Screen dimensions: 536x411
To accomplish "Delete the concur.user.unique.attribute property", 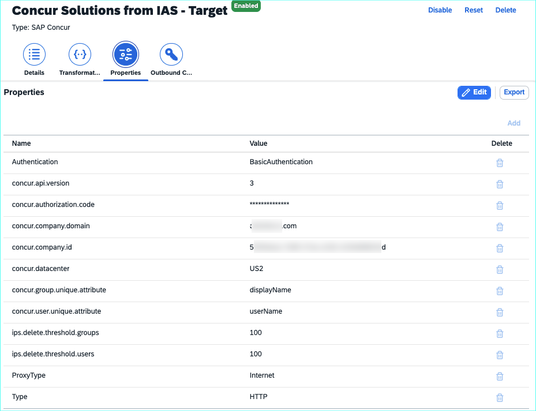I will (499, 312).
